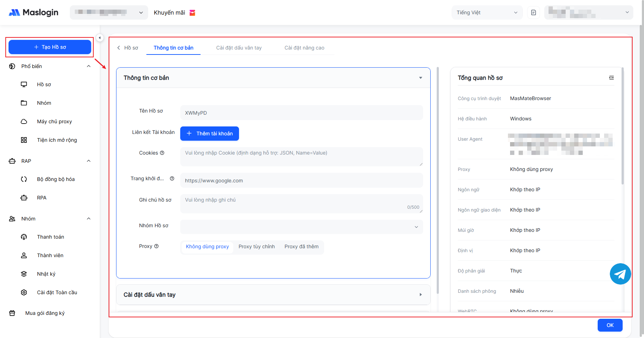Open the Tiếng Việt language dropdown
This screenshot has width=644, height=338.
pos(487,12)
